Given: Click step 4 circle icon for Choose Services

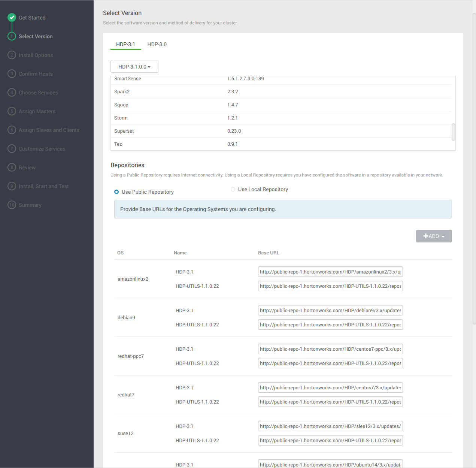Looking at the screenshot, I should (x=12, y=92).
